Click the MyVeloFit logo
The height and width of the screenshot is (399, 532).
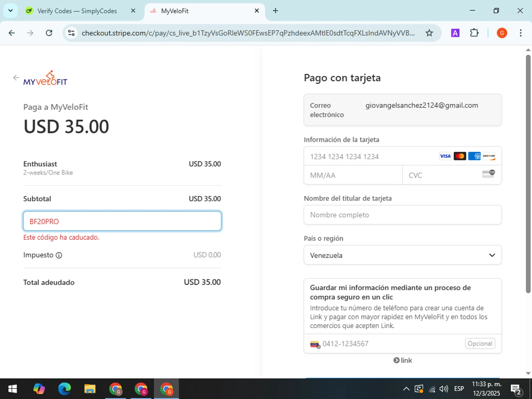(45, 78)
